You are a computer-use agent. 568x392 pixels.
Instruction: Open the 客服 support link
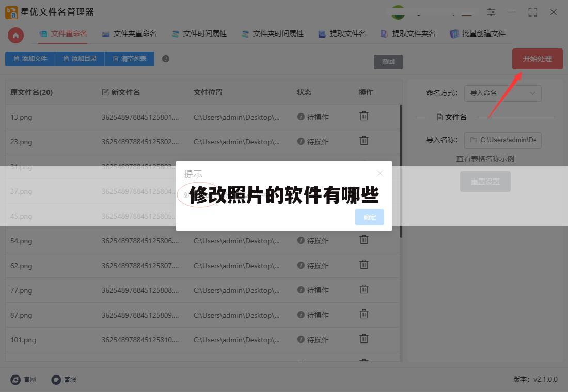tap(64, 379)
